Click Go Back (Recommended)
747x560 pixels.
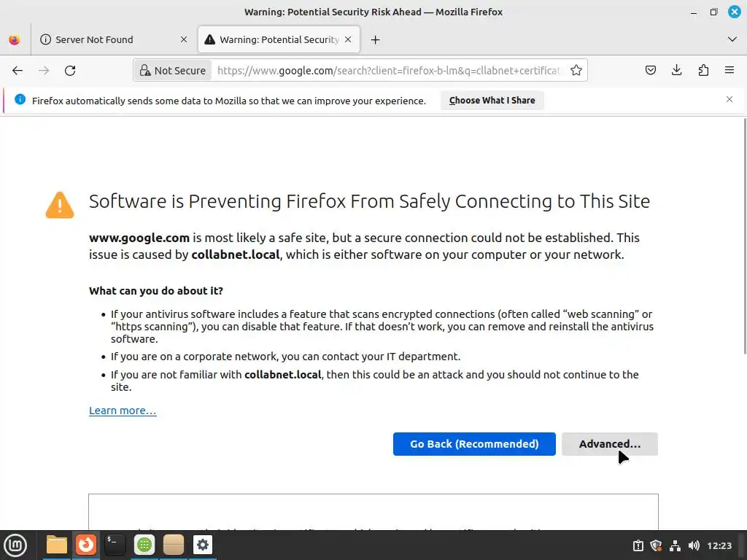pyautogui.click(x=474, y=444)
